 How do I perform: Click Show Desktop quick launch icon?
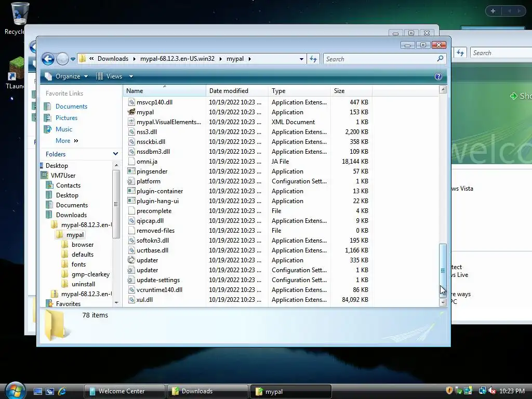37,391
